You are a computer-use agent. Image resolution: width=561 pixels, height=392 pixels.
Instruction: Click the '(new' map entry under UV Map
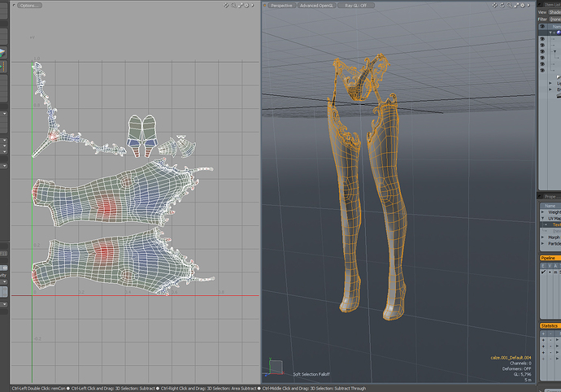point(557,231)
